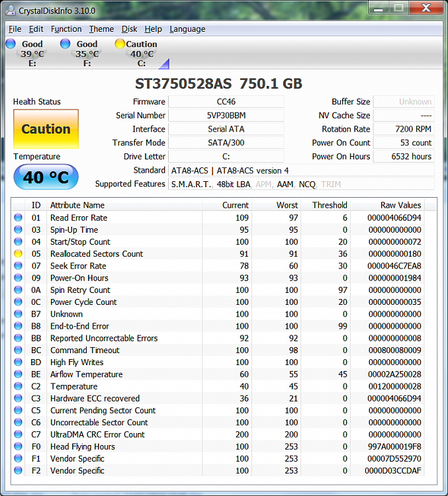Viewport: 448px width, 496px height.
Task: Select the C: disk Caution 40 °C entry
Action: pos(142,53)
